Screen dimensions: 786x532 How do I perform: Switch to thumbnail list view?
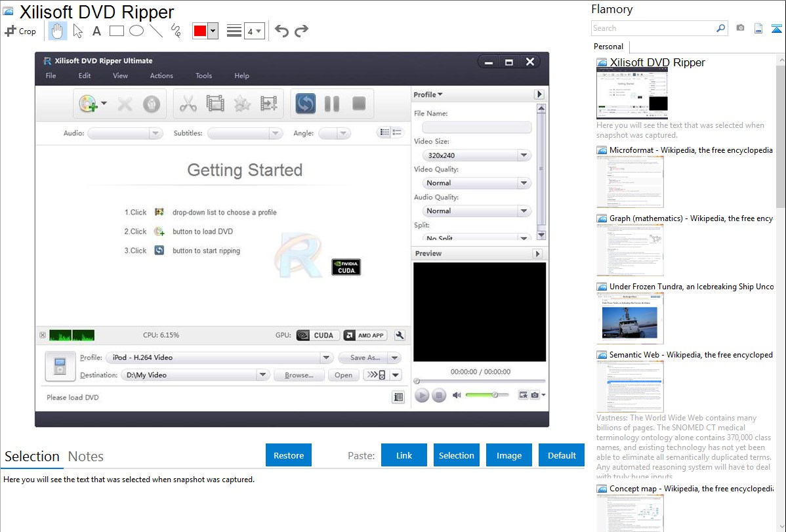(x=384, y=133)
